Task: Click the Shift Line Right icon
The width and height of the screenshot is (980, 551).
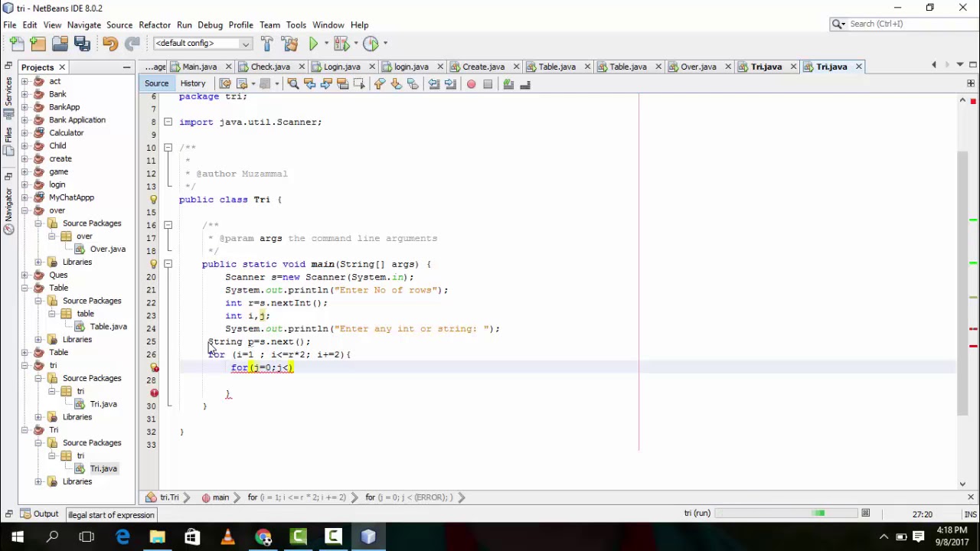Action: [x=450, y=84]
